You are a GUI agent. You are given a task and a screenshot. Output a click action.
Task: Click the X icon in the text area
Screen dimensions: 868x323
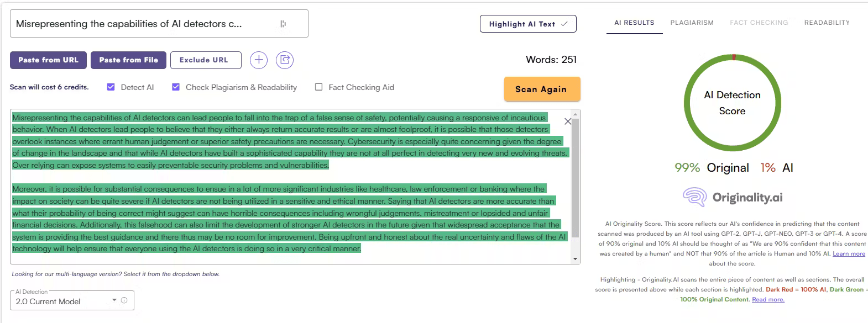(567, 121)
